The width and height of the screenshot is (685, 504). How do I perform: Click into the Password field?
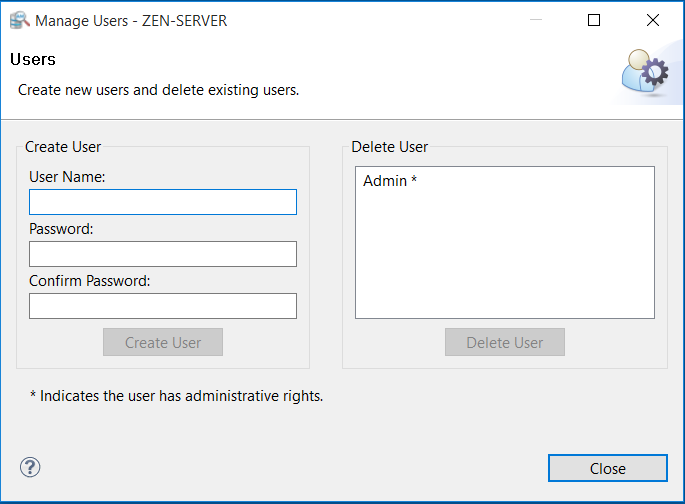(163, 254)
